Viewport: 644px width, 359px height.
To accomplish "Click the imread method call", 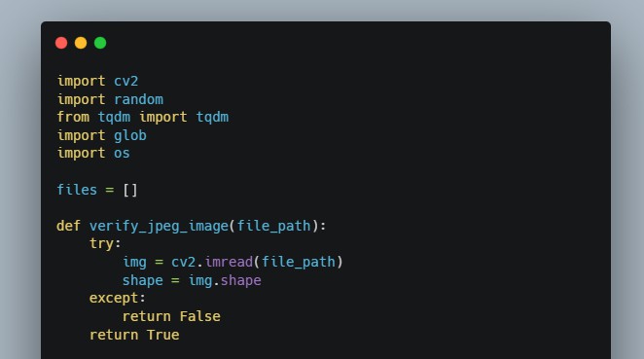I will (x=229, y=262).
